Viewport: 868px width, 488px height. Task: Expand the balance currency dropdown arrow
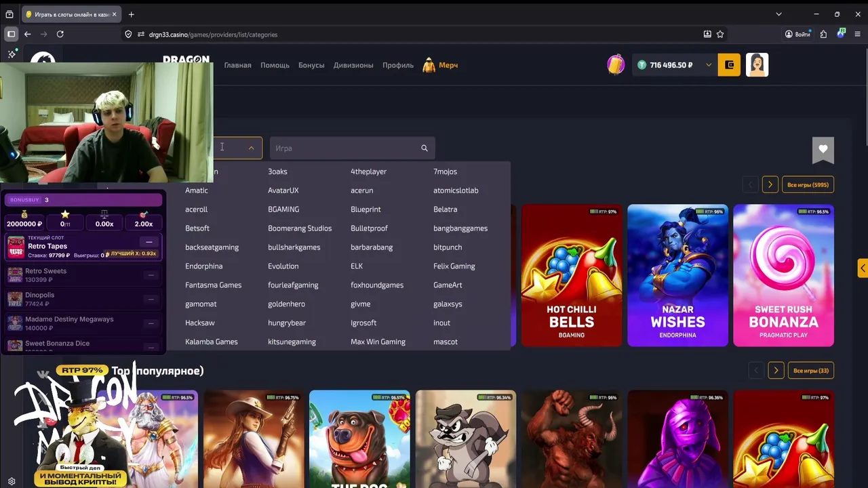click(709, 65)
